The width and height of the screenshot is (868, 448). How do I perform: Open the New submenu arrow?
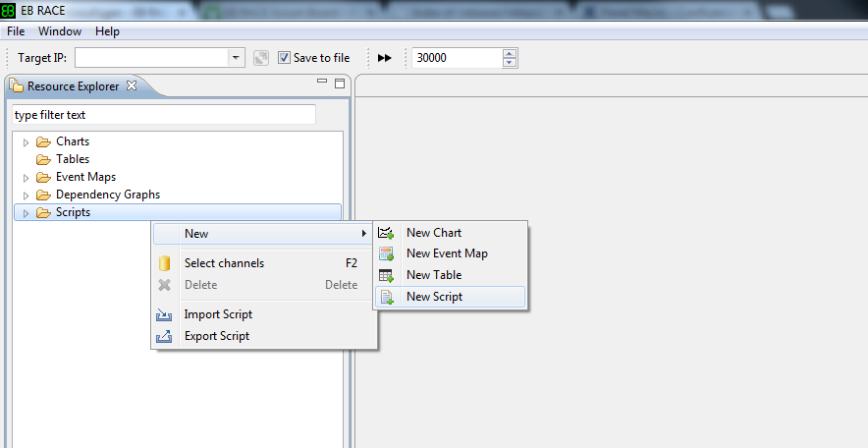click(363, 234)
